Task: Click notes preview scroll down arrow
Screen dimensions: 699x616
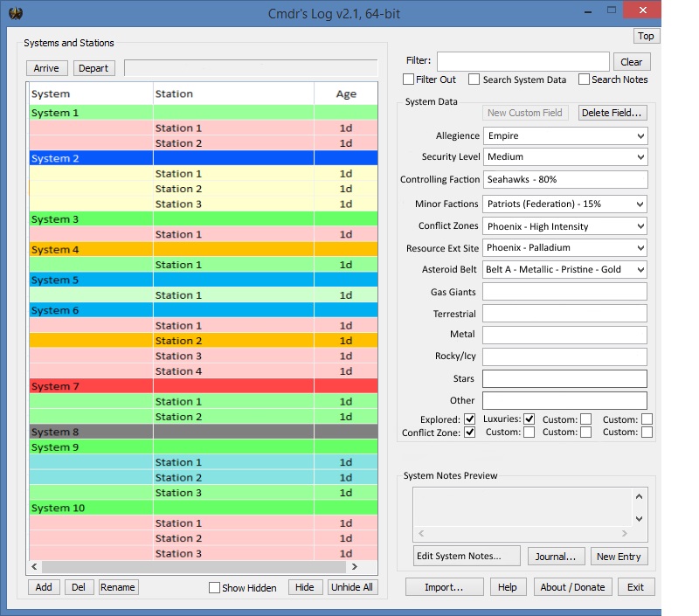Action: coord(640,519)
